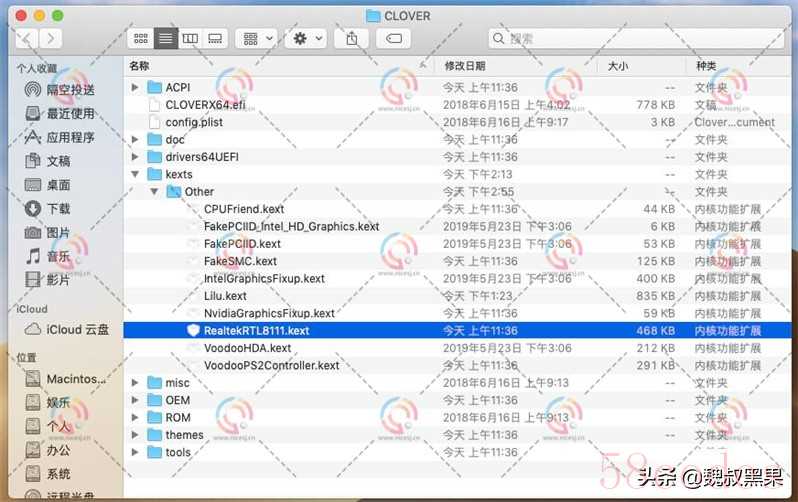Viewport: 798px width, 502px height.
Task: Click in the 搜索 search field
Action: click(x=635, y=39)
